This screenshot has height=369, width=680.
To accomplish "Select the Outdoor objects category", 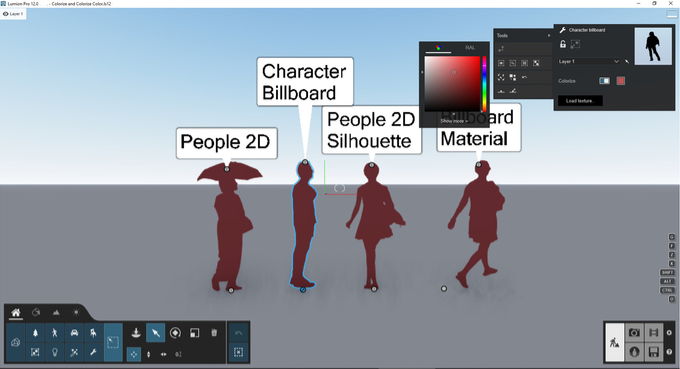I will 36,352.
